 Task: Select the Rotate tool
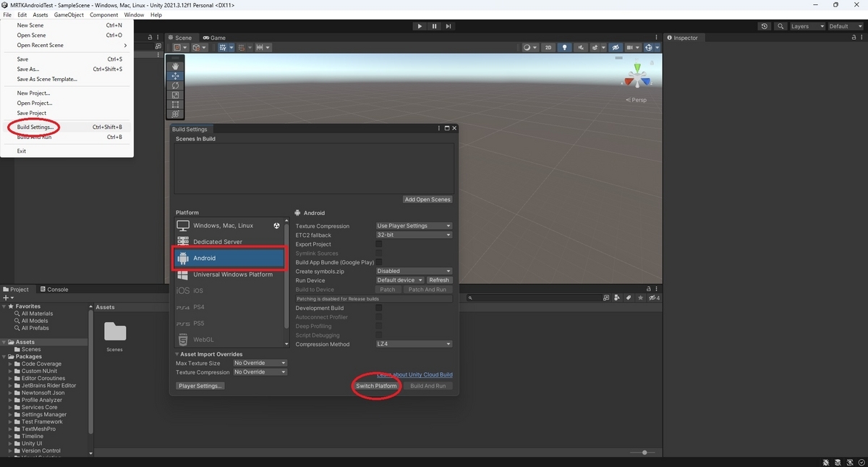[x=174, y=85]
